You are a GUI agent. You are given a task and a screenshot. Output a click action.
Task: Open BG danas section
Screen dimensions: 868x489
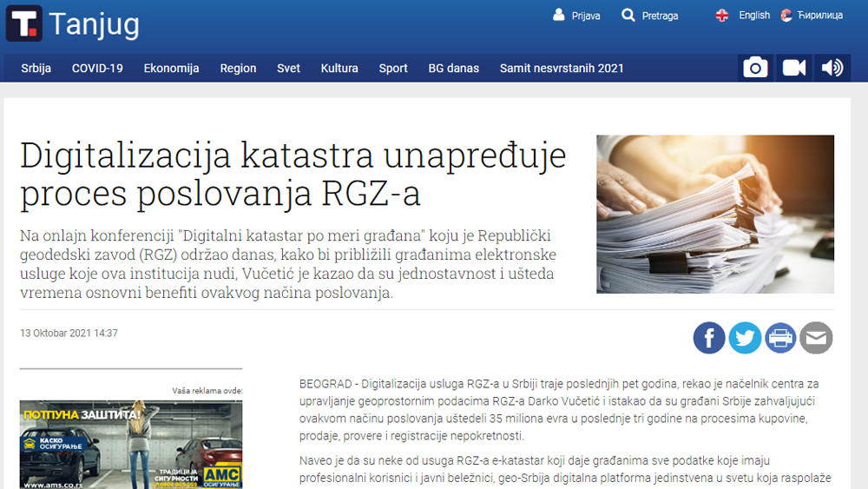453,68
